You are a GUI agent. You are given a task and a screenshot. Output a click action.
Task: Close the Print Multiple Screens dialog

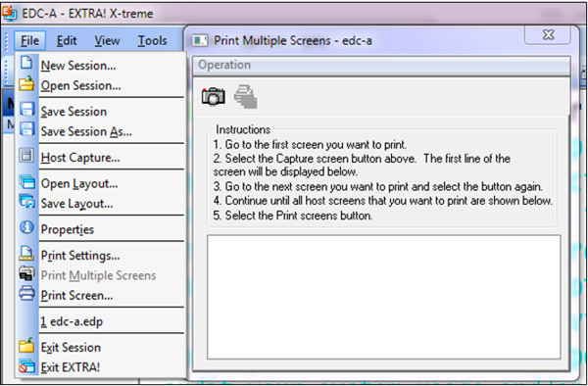[548, 35]
